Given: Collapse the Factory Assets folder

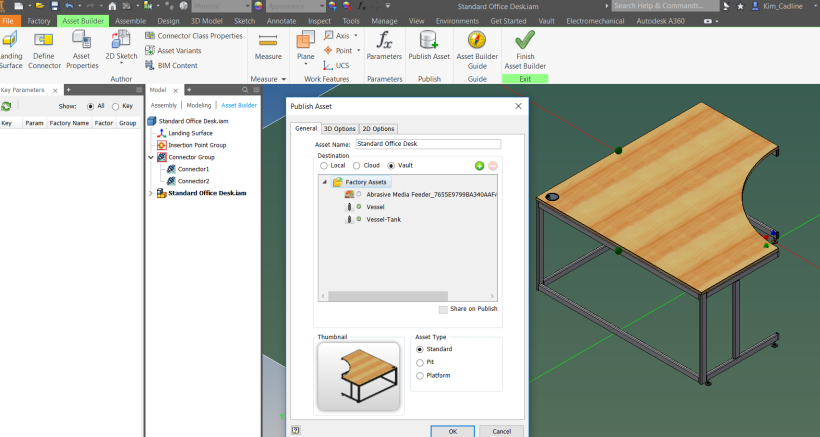Looking at the screenshot, I should point(324,182).
